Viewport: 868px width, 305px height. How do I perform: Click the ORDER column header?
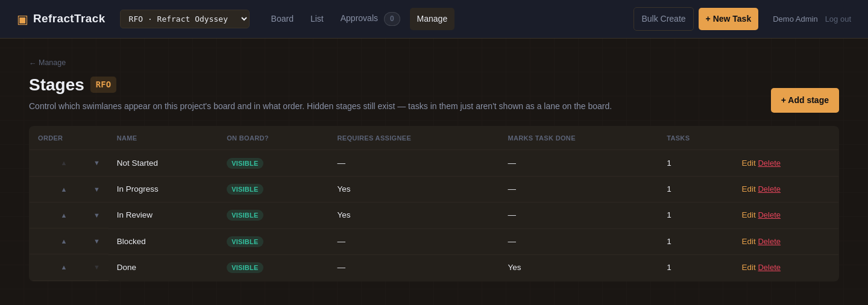point(50,138)
